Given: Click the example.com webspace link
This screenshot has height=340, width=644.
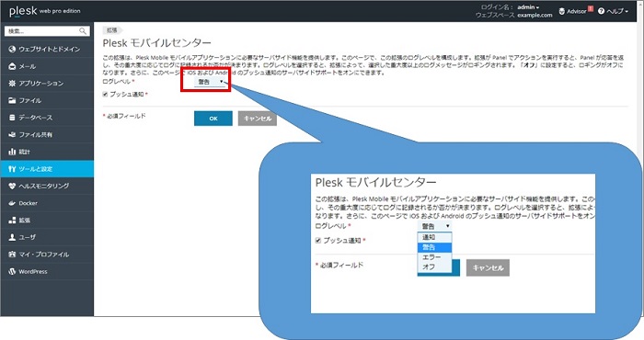Looking at the screenshot, I should (535, 16).
